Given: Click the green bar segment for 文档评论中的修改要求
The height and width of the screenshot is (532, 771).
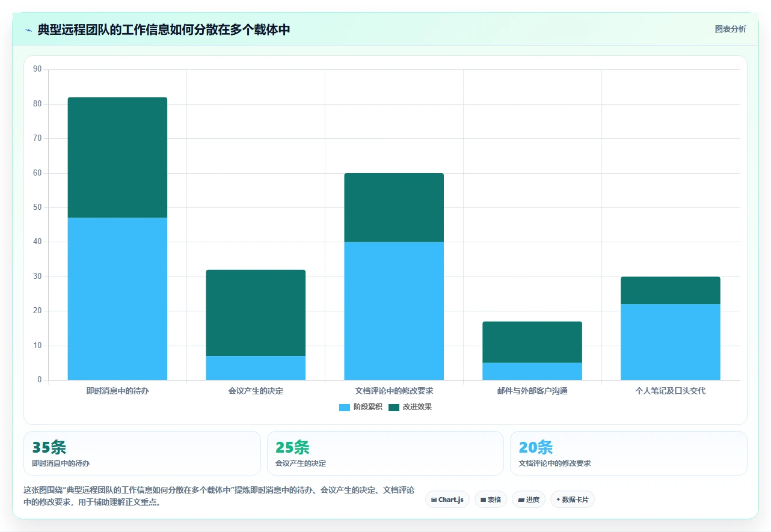Looking at the screenshot, I should tap(394, 207).
